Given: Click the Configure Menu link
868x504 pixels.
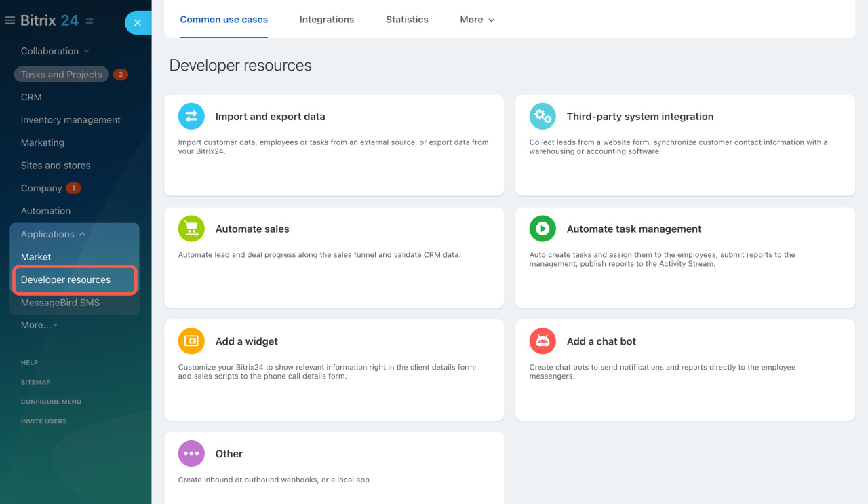Looking at the screenshot, I should point(51,402).
